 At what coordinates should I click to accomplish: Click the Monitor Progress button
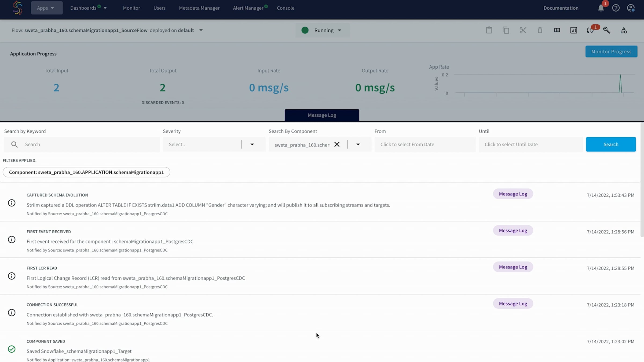[611, 51]
